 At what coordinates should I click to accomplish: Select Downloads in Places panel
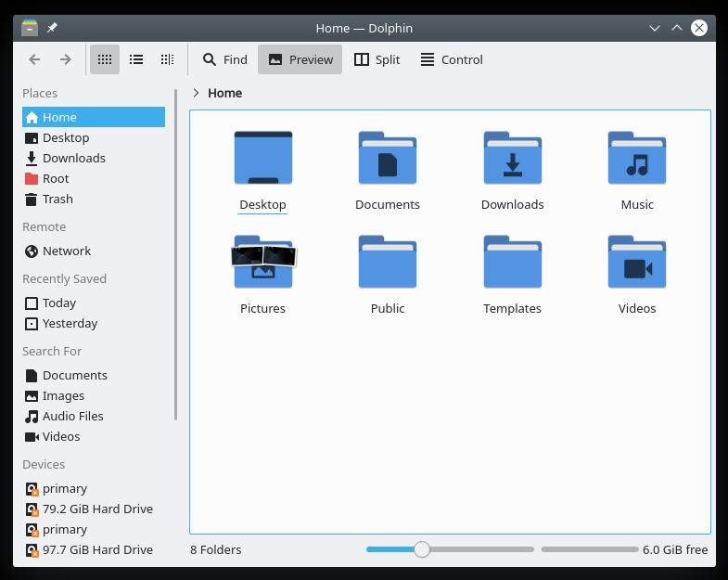[73, 158]
